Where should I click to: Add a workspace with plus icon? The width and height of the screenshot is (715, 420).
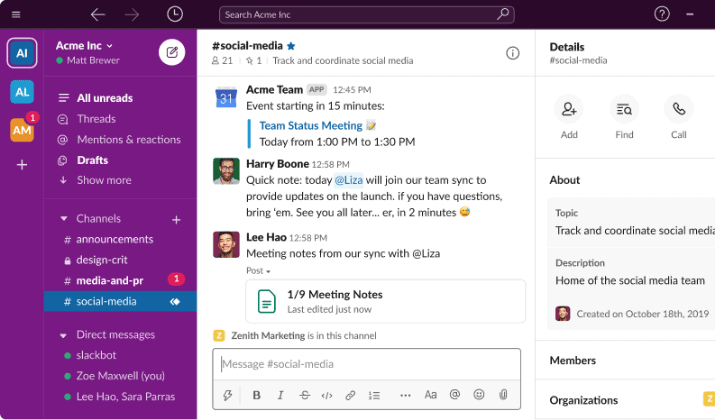click(22, 165)
